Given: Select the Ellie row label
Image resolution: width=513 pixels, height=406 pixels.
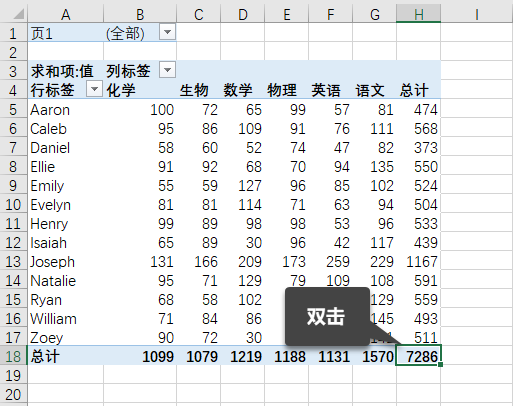Looking at the screenshot, I should [x=66, y=167].
